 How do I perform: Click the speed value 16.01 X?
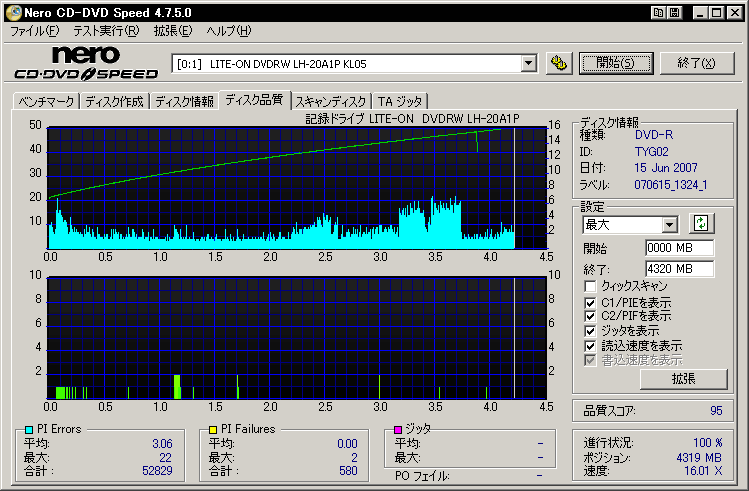703,471
